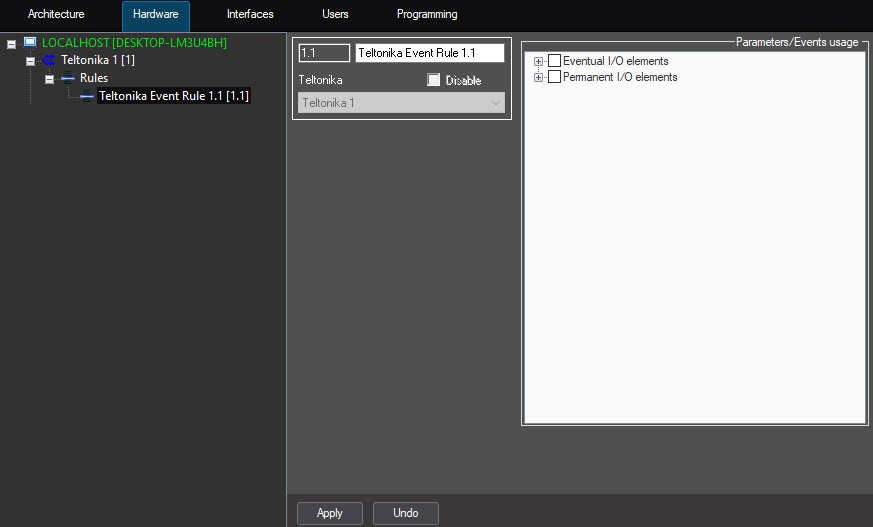The height and width of the screenshot is (527, 873).
Task: Check the Eventual I/O elements checkbox
Action: pos(555,61)
